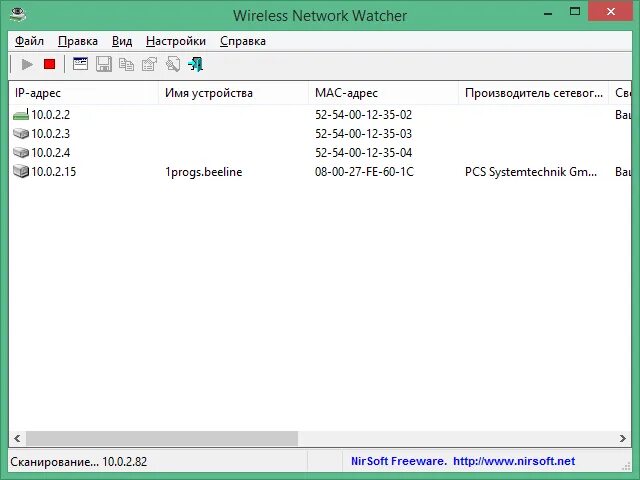Click the horizontal scrollbar thumb
This screenshot has width=640, height=480.
click(x=162, y=439)
